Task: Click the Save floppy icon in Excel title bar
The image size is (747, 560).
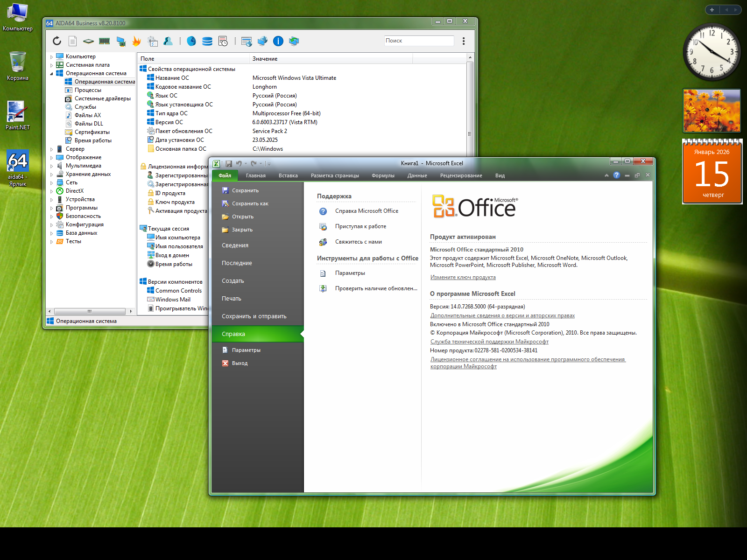Action: [x=229, y=164]
